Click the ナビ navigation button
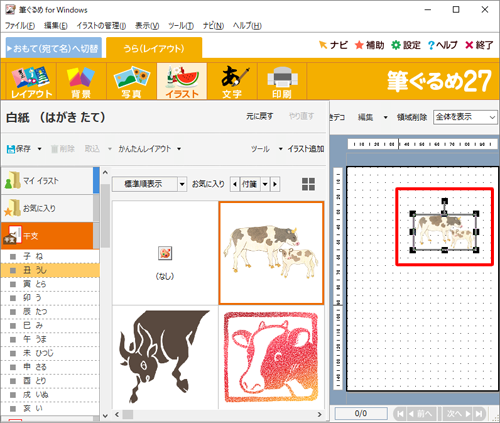This screenshot has height=423, width=500. (x=333, y=45)
